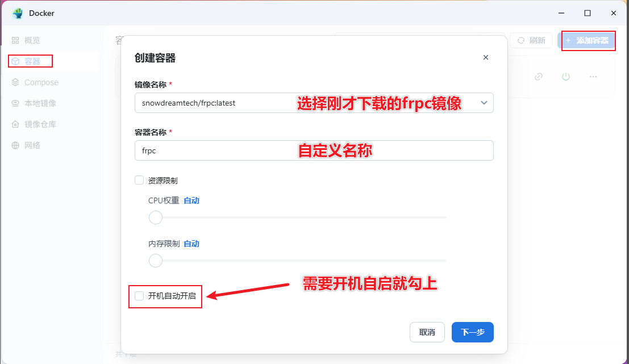629x364 pixels.
Task: Click the 内存限制 label
Action: 164,244
